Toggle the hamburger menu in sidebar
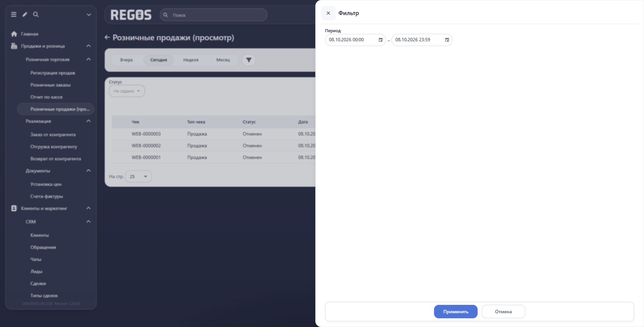Screen dimensions: 644x327 (14, 14)
